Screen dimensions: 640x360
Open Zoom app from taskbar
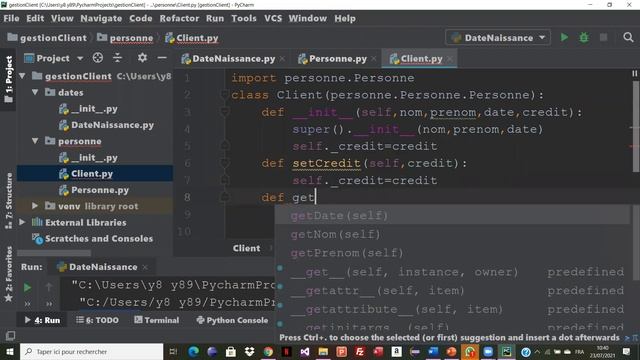pyautogui.click(x=488, y=351)
